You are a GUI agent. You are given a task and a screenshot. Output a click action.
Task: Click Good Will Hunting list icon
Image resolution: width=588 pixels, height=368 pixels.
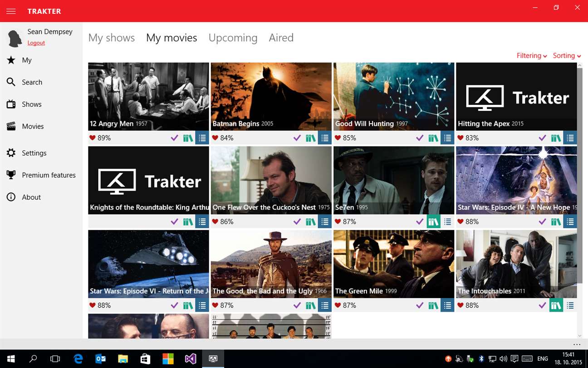(447, 138)
